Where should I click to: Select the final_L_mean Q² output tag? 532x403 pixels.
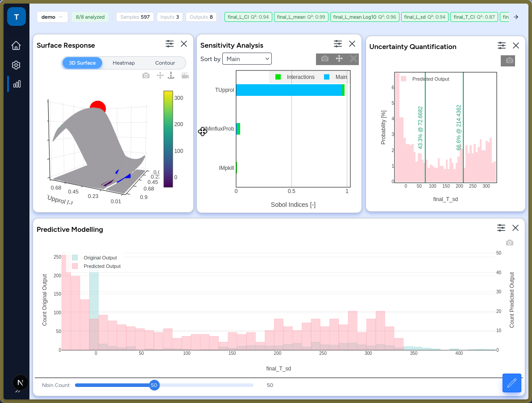pos(301,17)
